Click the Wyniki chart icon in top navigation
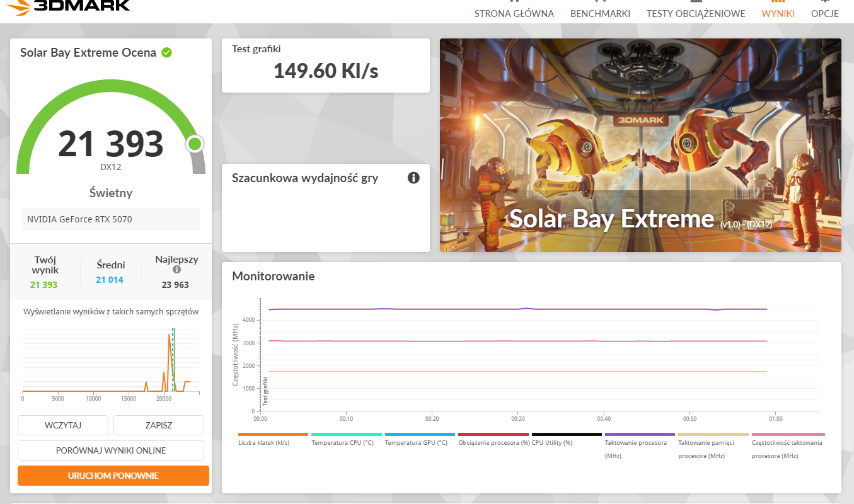Image resolution: width=854 pixels, height=504 pixels. click(778, 3)
